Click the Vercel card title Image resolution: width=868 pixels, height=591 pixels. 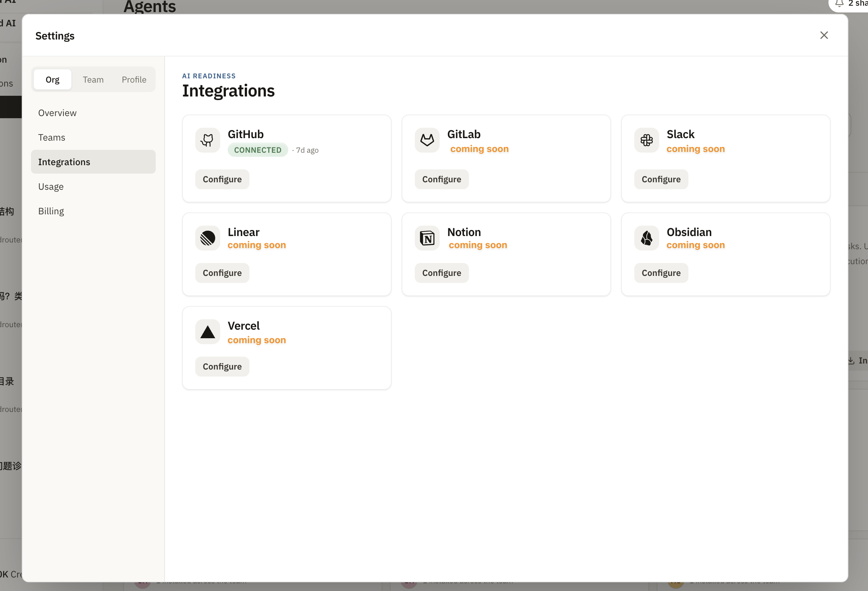coord(243,326)
